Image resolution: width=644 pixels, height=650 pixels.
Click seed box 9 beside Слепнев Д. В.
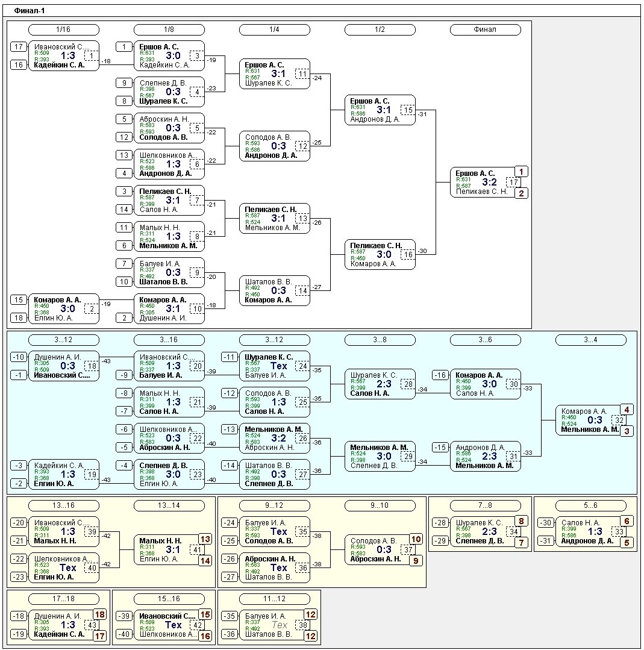[x=124, y=83]
